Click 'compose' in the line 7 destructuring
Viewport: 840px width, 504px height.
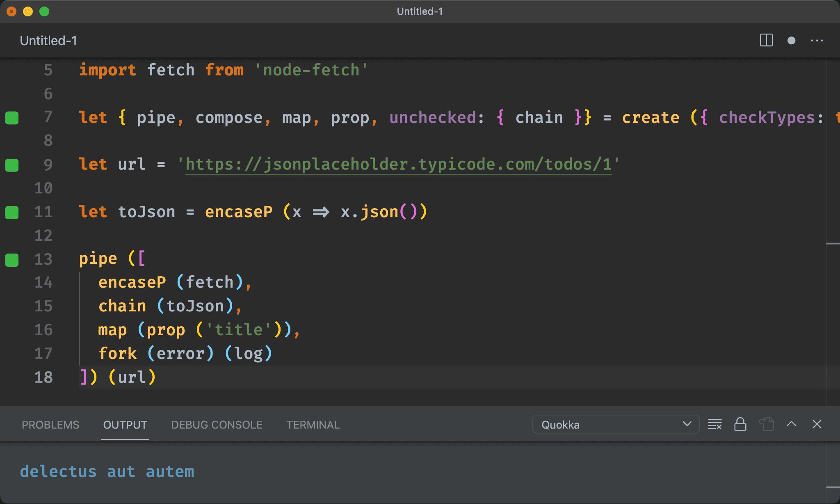[x=229, y=118]
